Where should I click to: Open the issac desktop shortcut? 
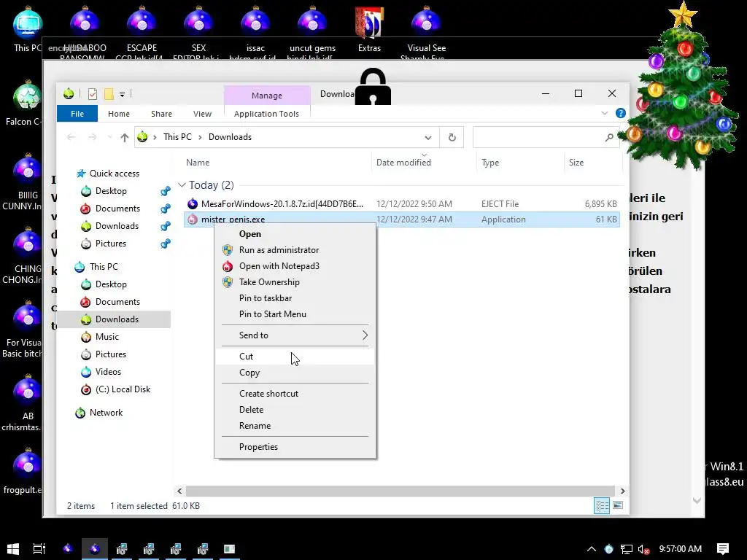(255, 31)
